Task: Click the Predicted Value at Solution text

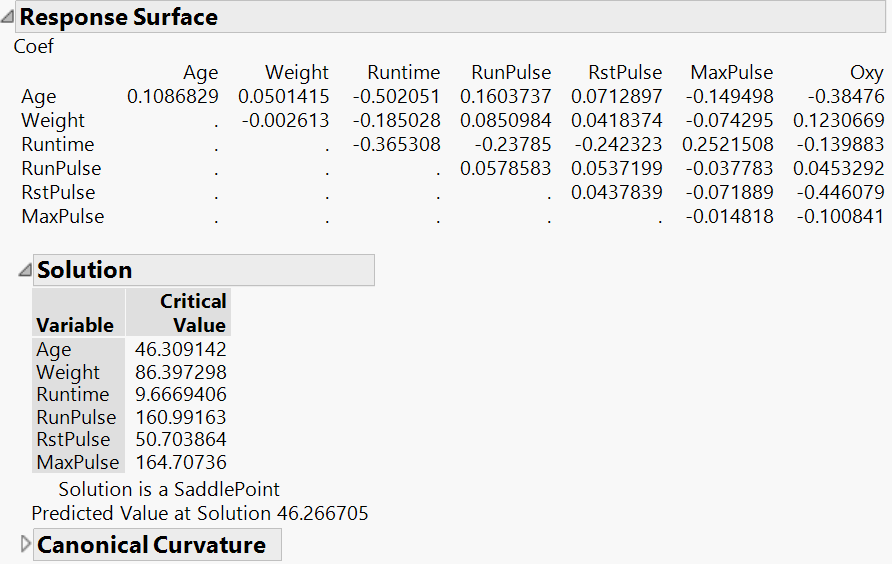Action: (200, 513)
